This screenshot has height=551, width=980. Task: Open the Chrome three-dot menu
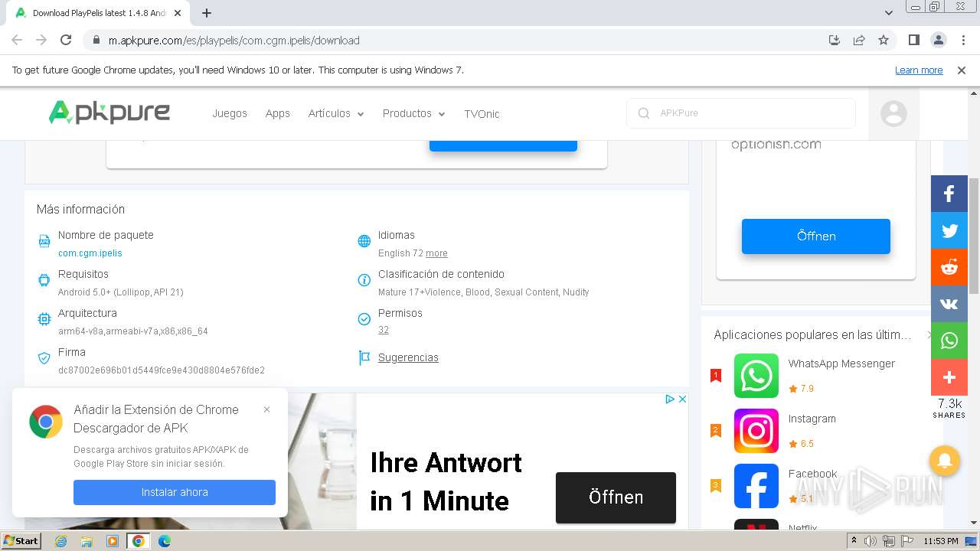coord(962,40)
